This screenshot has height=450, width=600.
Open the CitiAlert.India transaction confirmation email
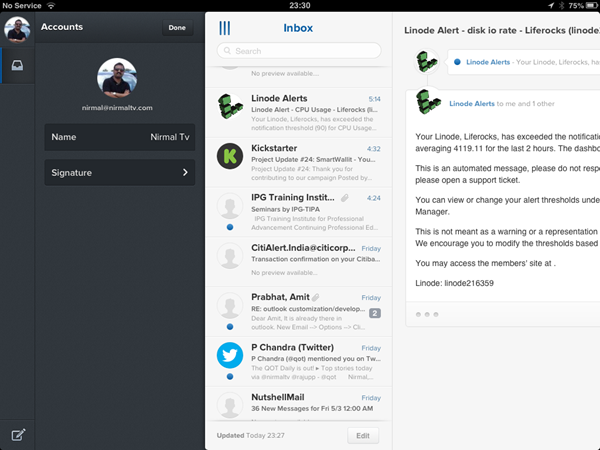tap(299, 262)
